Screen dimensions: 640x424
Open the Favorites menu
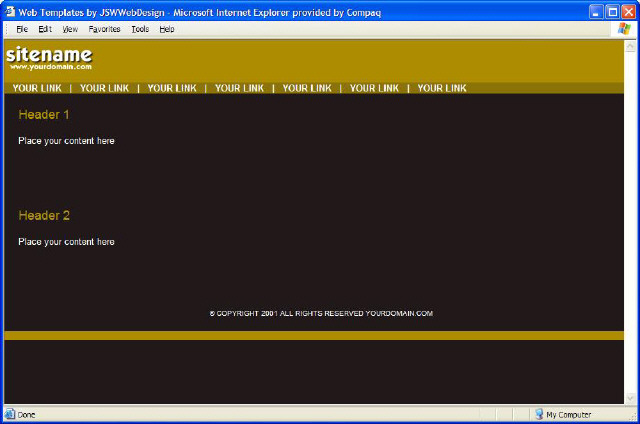[104, 29]
